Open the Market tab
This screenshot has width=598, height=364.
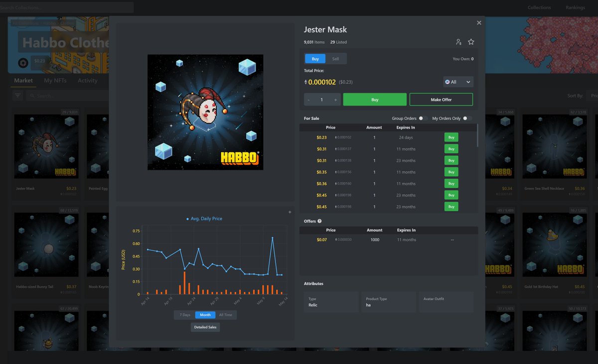(23, 80)
